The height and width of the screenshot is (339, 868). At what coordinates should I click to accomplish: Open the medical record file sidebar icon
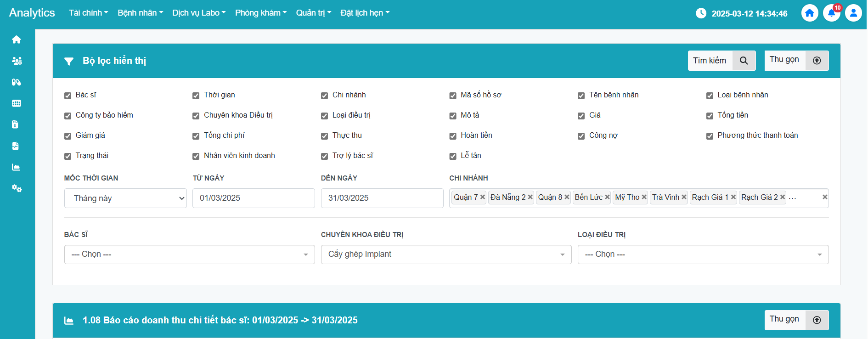click(x=16, y=146)
